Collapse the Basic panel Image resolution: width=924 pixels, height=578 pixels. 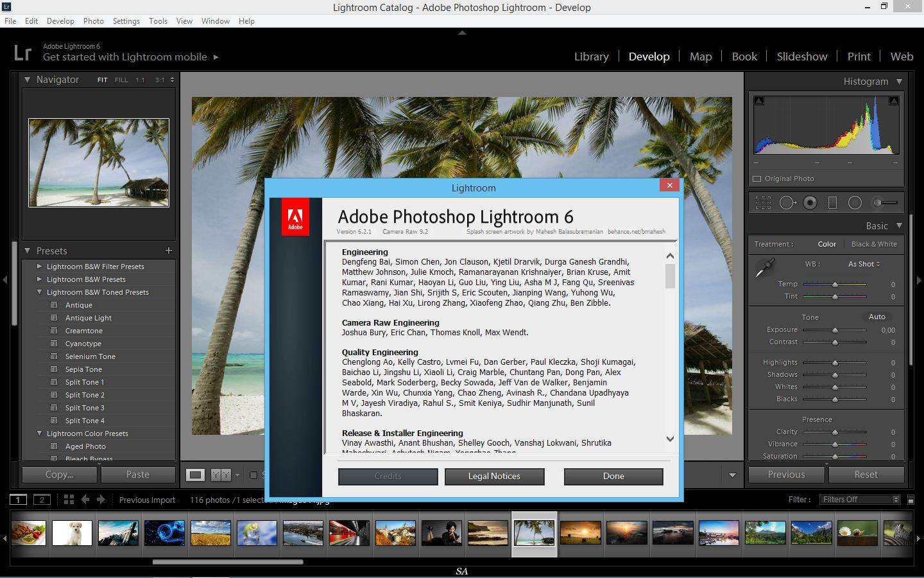899,225
